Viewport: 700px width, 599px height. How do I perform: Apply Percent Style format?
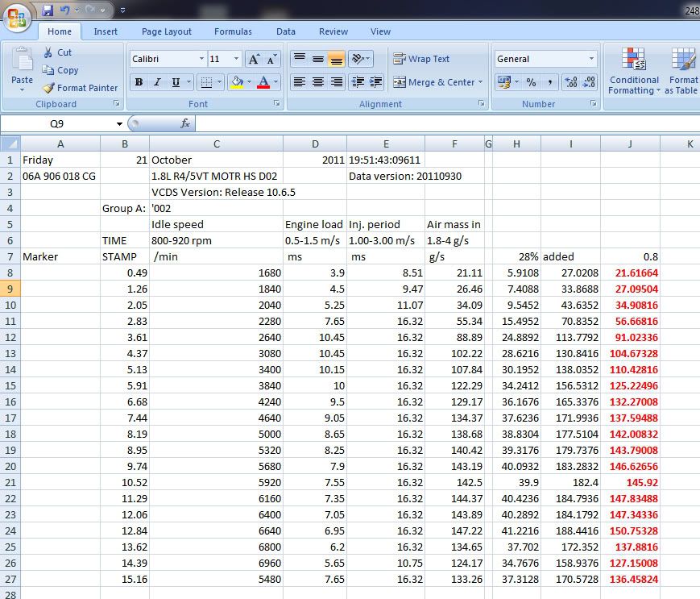[531, 82]
